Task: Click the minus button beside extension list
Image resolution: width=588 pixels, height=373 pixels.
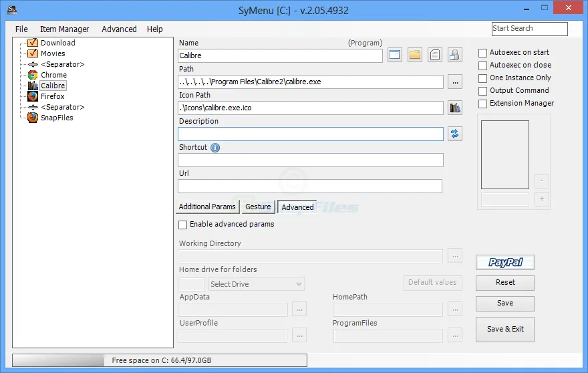Action: point(541,181)
